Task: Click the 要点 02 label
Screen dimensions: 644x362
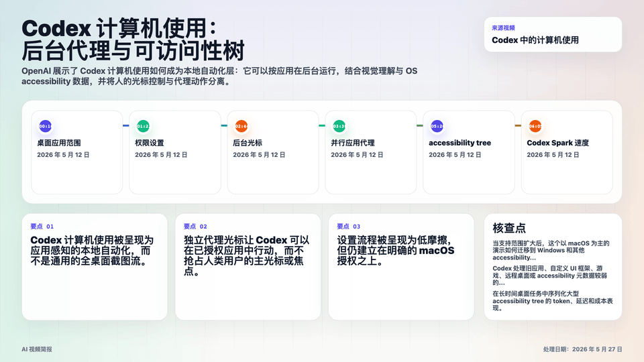Action: click(195, 226)
